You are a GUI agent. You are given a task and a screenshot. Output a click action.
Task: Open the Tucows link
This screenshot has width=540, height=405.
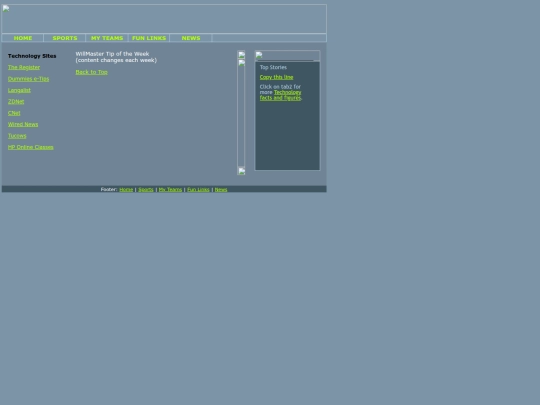tap(17, 136)
